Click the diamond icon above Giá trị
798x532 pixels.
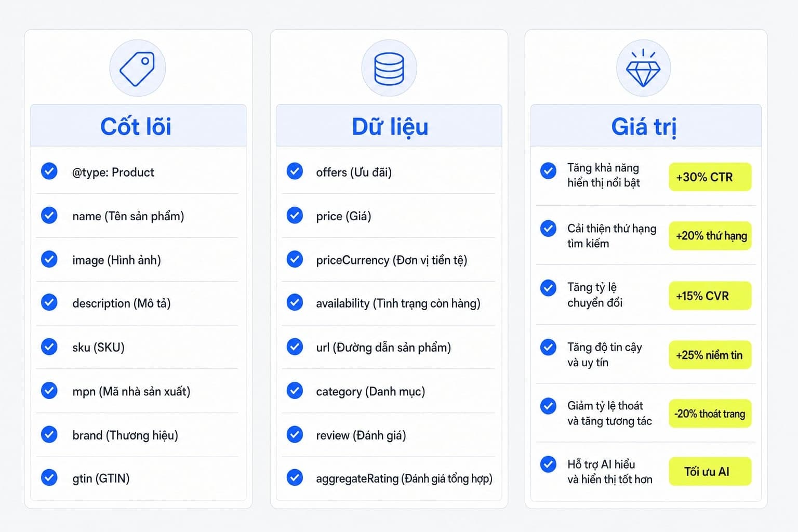coord(643,69)
